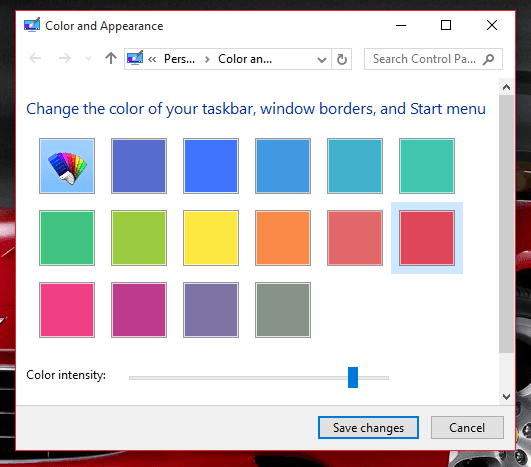Select the turquoise swatch

[427, 166]
